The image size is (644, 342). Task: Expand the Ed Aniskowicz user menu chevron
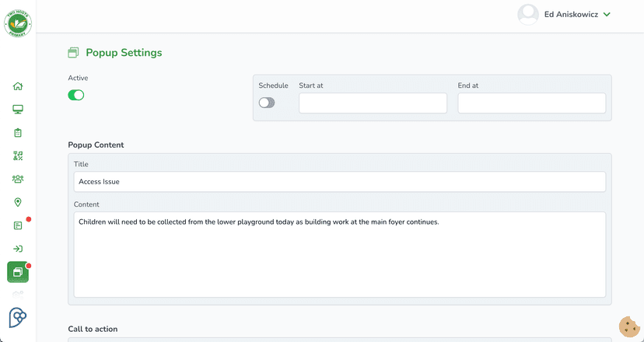coord(607,15)
